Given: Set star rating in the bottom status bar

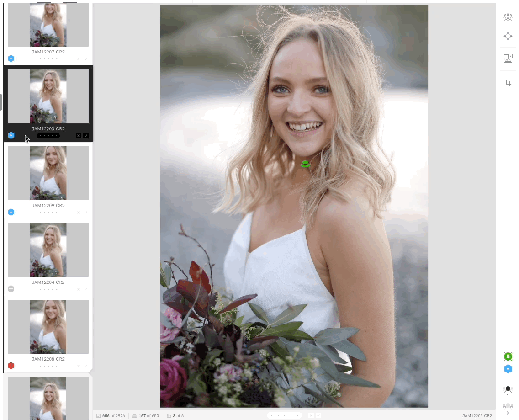Looking at the screenshot, I should point(285,415).
